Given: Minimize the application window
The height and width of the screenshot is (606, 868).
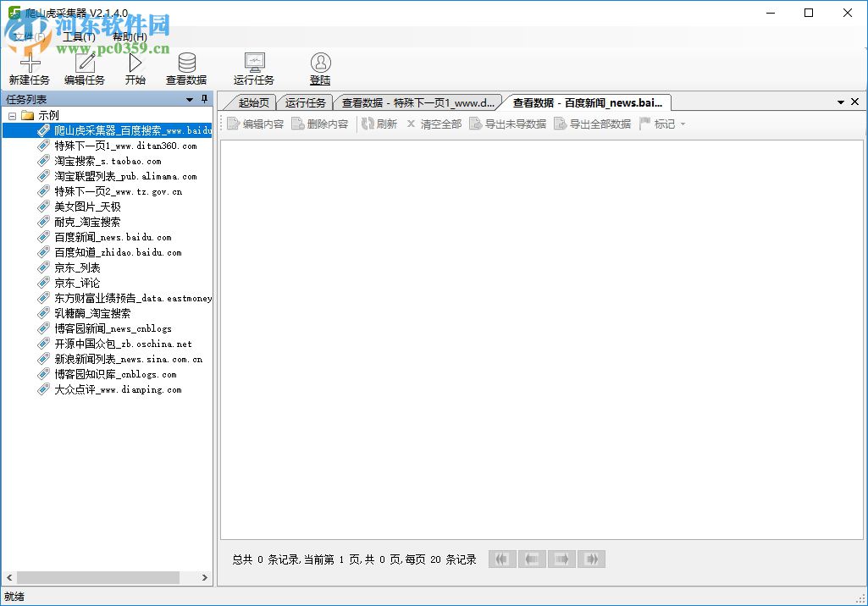Looking at the screenshot, I should click(x=771, y=13).
